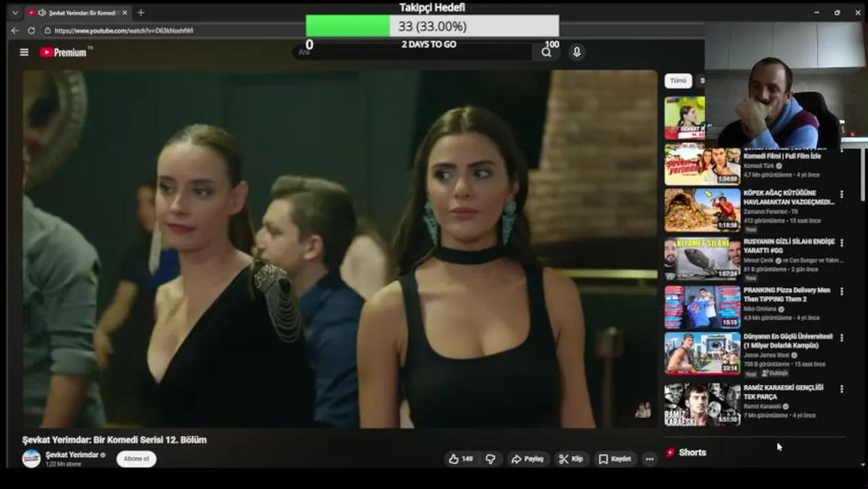Open the Komedi Filmi Full Film thumbnail
Screen dimensions: 868x489
coord(702,164)
